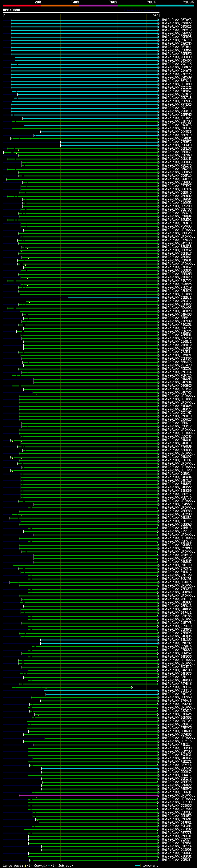Select the UniRef100_Q7EYR6 label
Image resolution: width=197 pixels, height=868 pixels.
[x=176, y=74]
